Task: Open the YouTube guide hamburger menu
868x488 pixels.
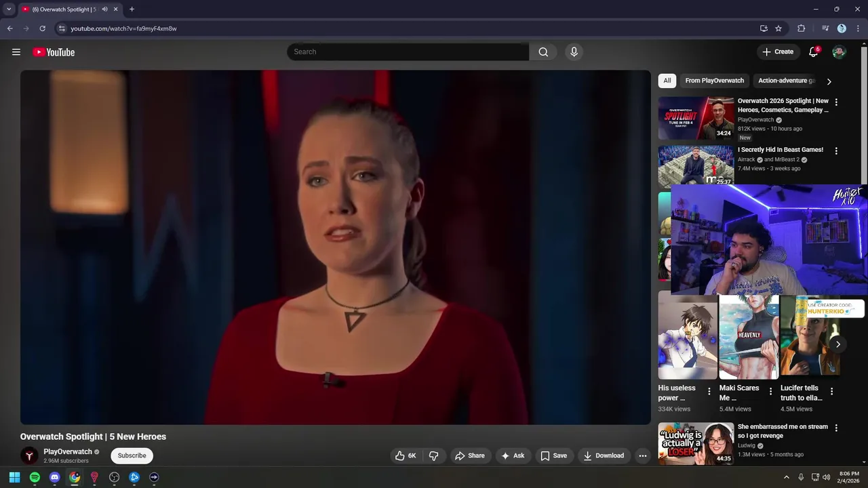Action: click(x=16, y=52)
